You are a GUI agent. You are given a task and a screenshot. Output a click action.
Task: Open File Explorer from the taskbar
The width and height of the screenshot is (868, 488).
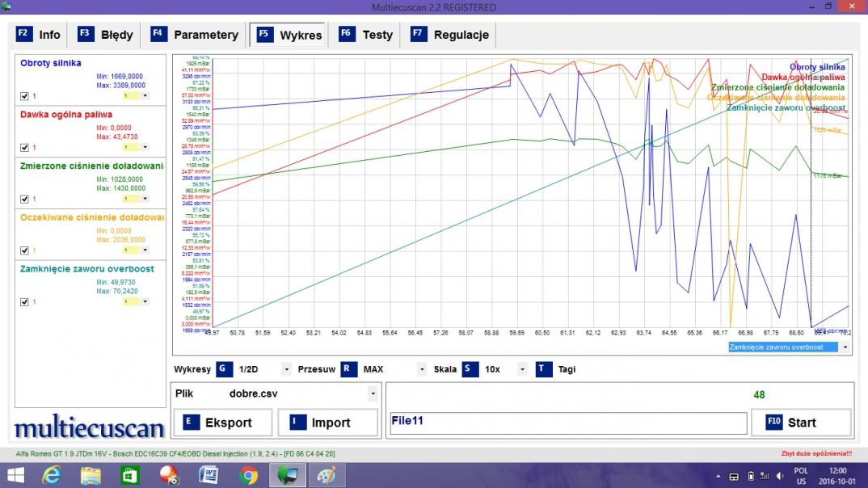tap(91, 475)
